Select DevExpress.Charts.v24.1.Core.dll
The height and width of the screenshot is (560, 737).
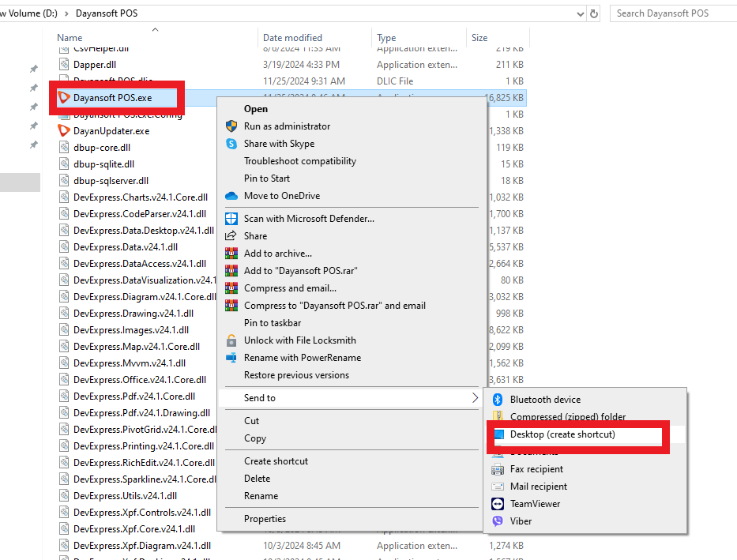click(140, 197)
